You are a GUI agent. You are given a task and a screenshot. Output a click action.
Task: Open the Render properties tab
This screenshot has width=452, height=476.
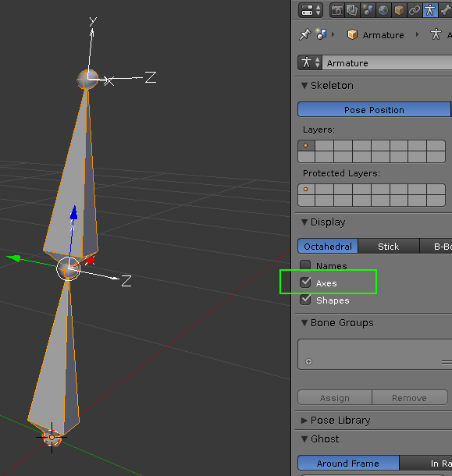[337, 10]
